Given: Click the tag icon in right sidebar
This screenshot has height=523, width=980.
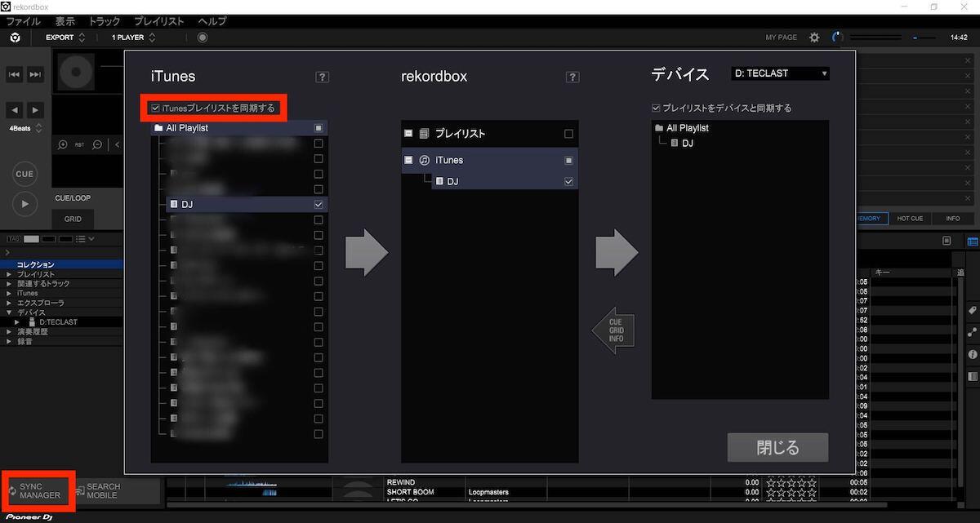Looking at the screenshot, I should coord(973,310).
